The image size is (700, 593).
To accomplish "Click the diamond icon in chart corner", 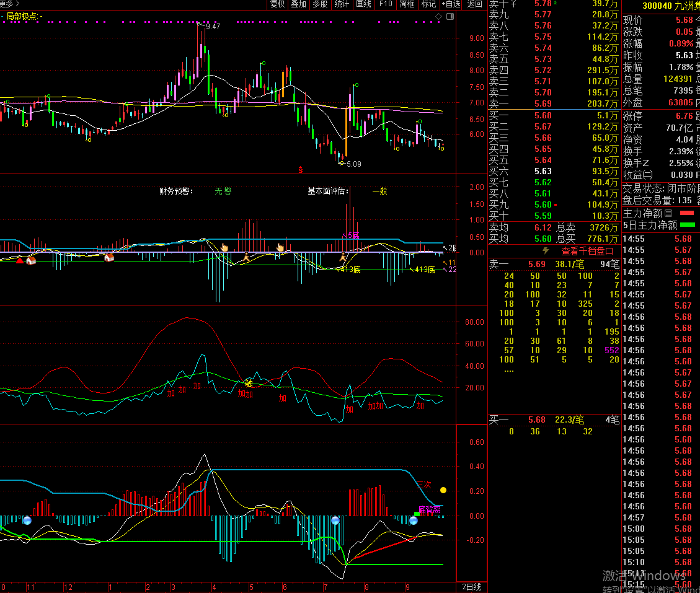I will point(439,17).
